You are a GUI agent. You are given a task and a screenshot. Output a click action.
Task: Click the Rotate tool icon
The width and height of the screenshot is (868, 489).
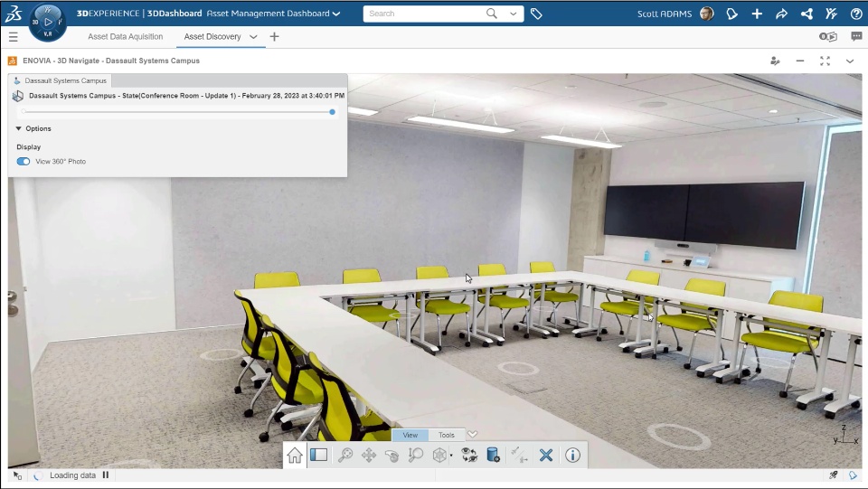click(x=392, y=456)
